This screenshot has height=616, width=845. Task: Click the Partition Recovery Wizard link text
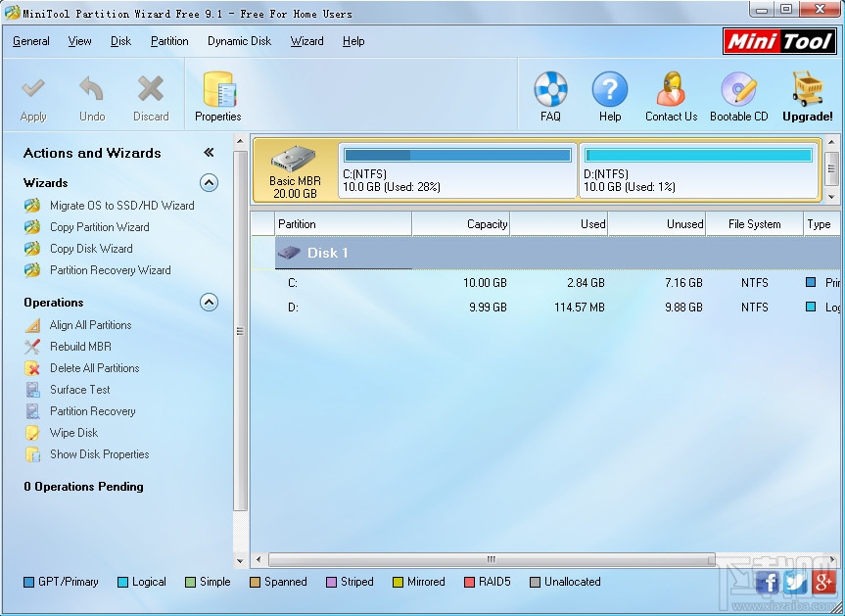[111, 270]
